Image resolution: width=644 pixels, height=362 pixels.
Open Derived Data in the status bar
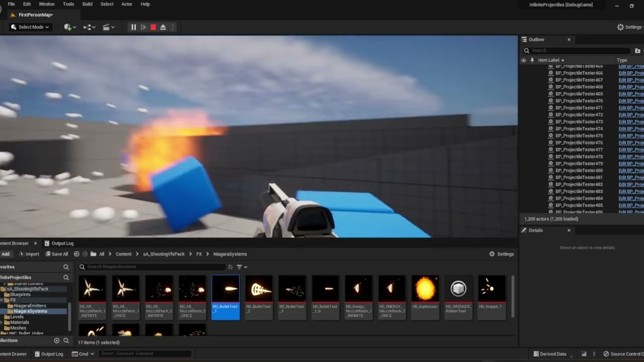click(x=549, y=354)
